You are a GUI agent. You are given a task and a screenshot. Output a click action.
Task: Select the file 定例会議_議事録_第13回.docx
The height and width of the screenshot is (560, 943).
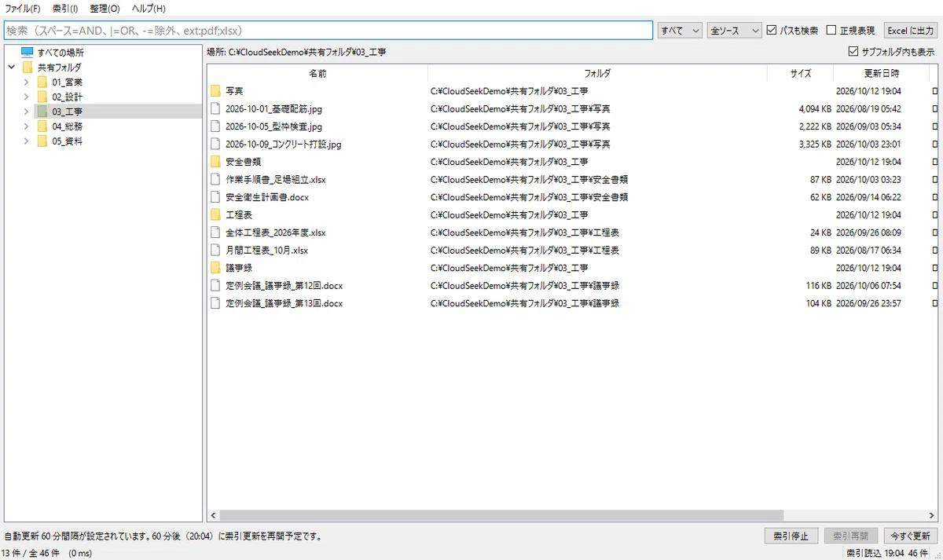[x=284, y=303]
